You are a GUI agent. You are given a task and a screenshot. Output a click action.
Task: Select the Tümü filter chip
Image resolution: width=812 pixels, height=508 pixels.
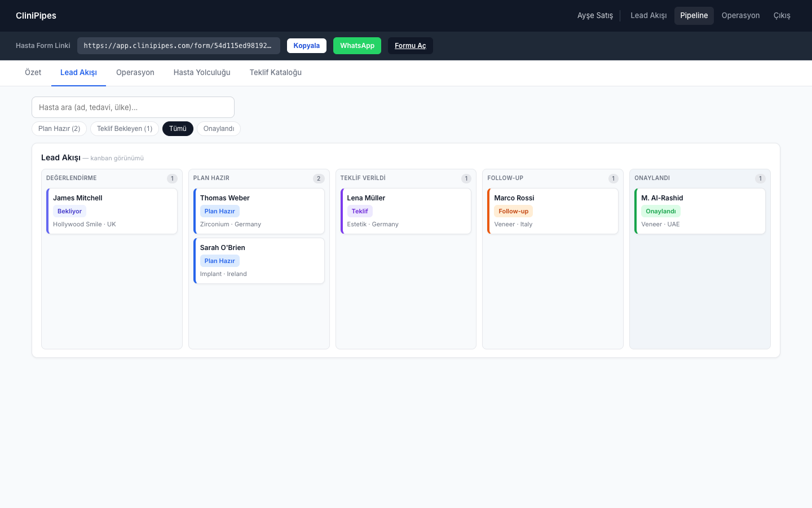pyautogui.click(x=178, y=129)
